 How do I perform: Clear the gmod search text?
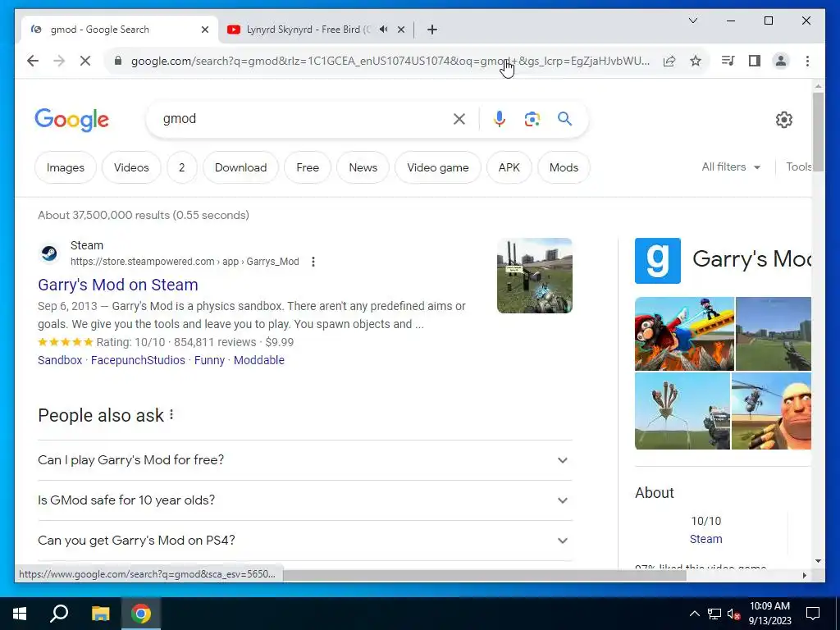(459, 119)
